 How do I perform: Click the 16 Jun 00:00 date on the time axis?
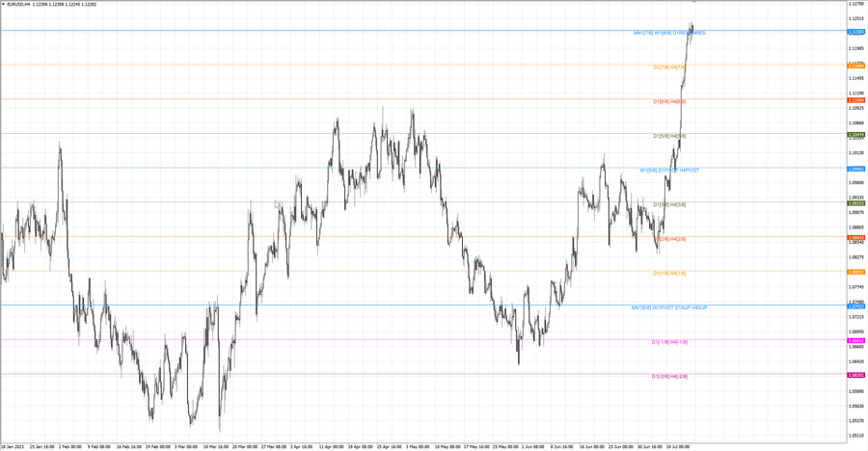click(x=592, y=446)
